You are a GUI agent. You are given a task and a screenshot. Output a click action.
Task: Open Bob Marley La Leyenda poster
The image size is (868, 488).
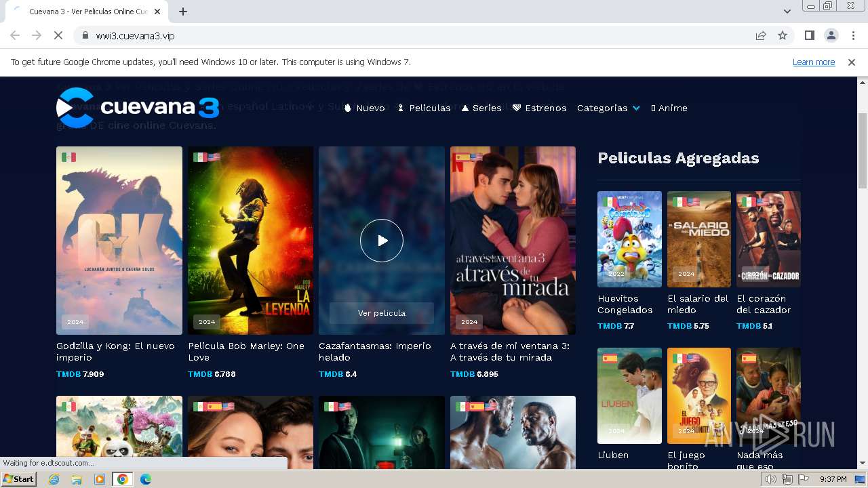click(250, 241)
